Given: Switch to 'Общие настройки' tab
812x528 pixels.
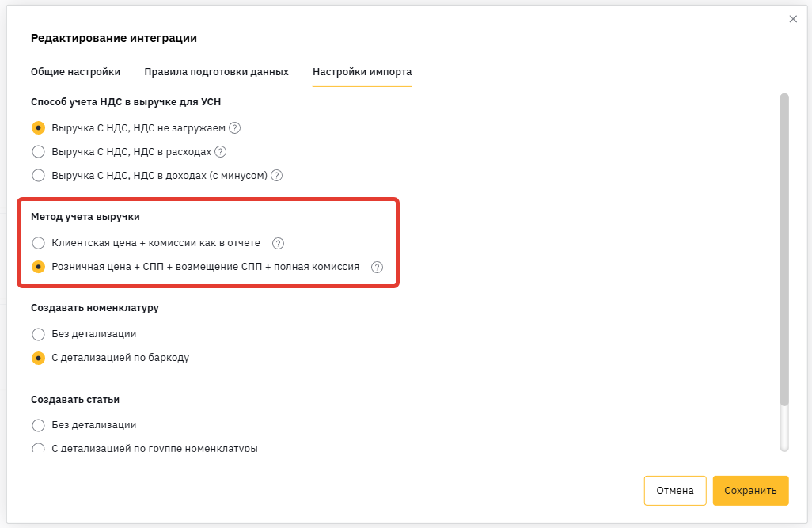Looking at the screenshot, I should click(x=76, y=72).
